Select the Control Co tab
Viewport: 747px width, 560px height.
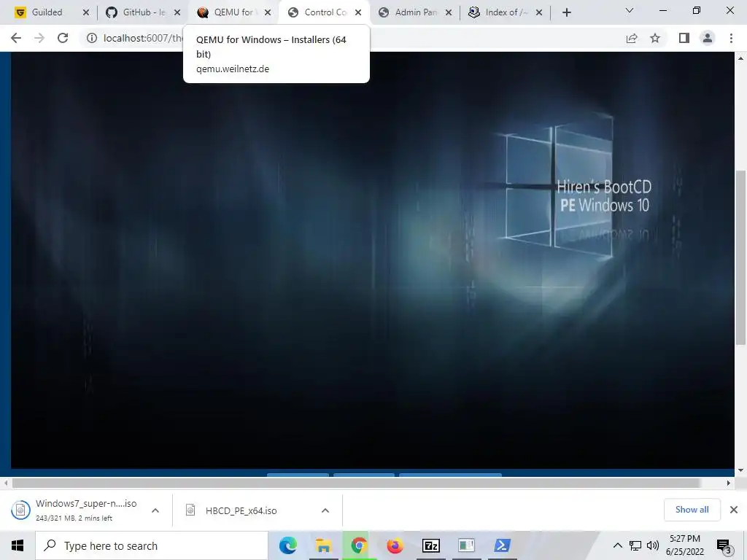318,12
